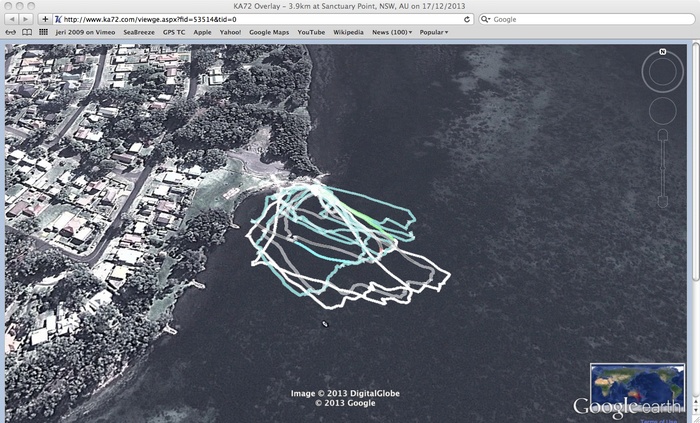Click the plus Add Bookmark button

click(x=45, y=19)
